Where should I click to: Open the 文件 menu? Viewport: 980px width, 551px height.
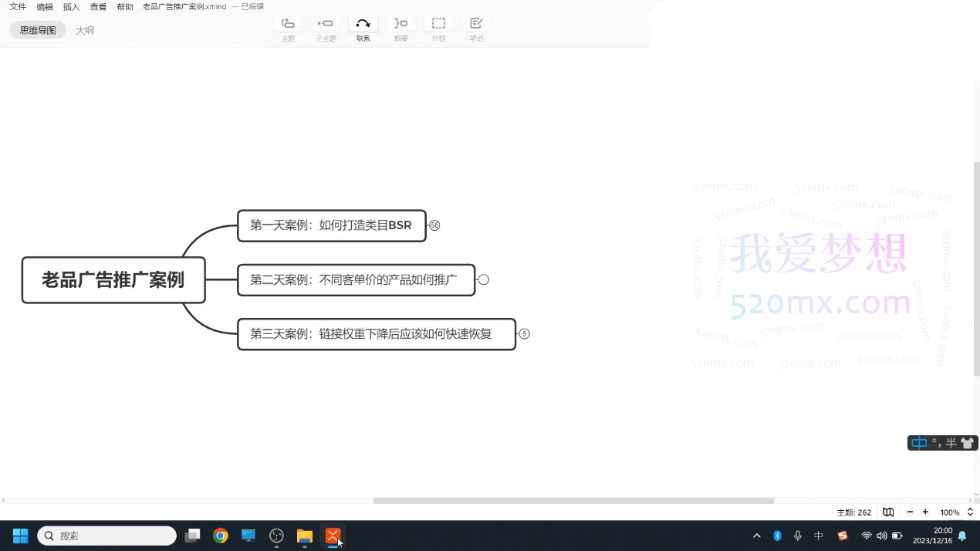(x=18, y=6)
